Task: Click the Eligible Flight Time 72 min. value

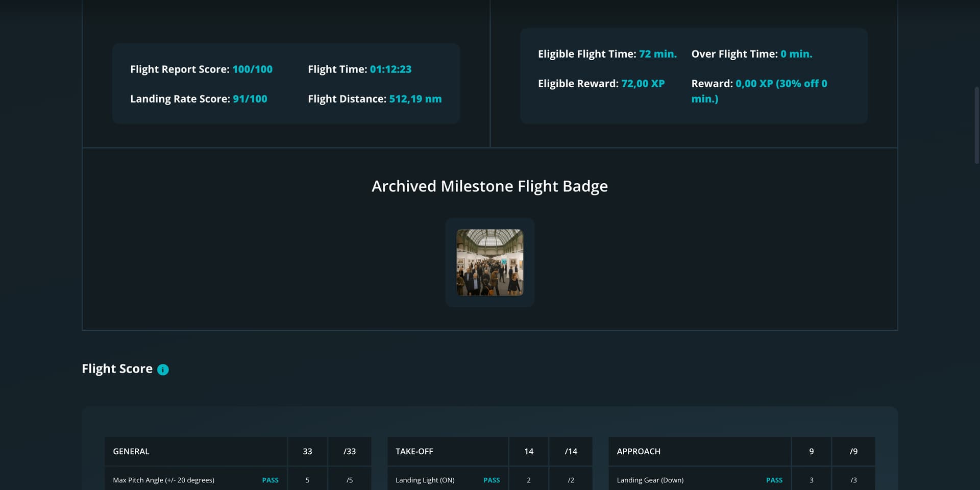Action: [657, 54]
